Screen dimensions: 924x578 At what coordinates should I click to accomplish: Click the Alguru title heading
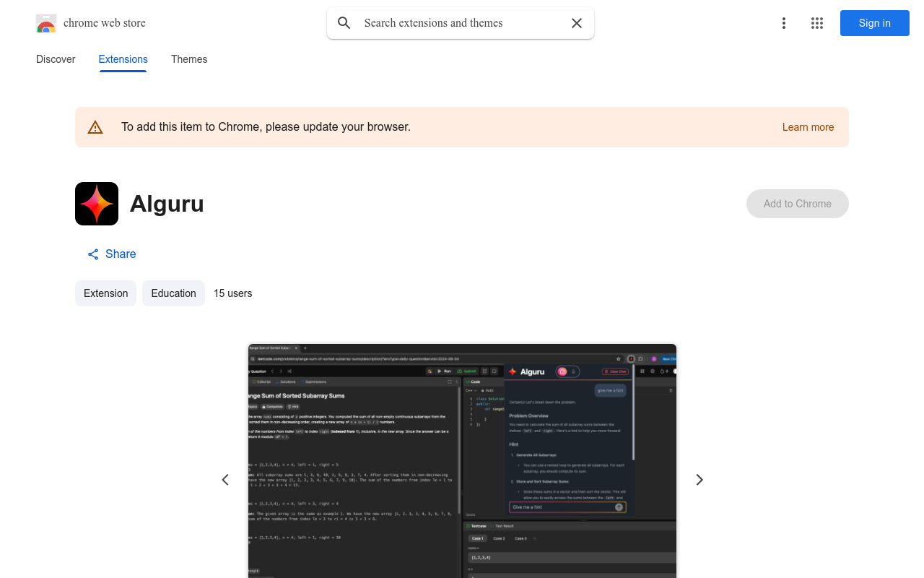click(167, 204)
